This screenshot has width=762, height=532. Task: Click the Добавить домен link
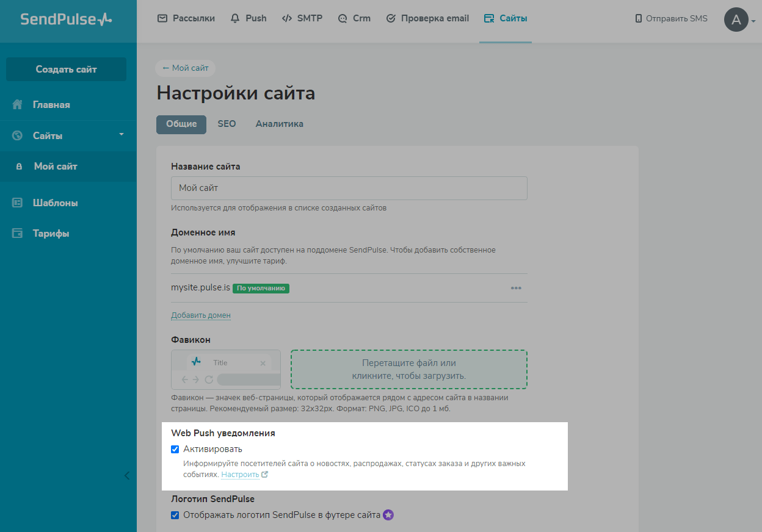coord(201,315)
